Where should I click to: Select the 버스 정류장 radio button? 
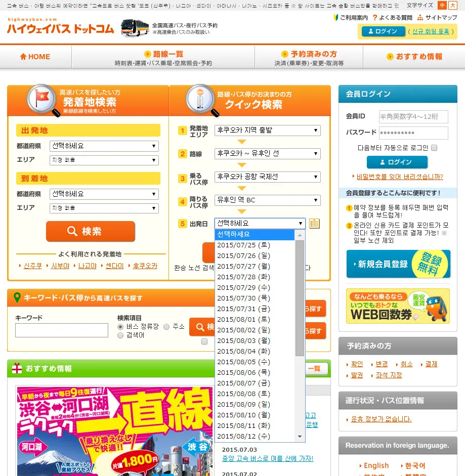(x=120, y=327)
